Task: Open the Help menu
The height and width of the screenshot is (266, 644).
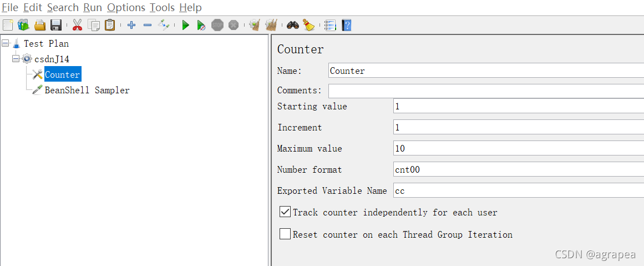Action: [190, 7]
